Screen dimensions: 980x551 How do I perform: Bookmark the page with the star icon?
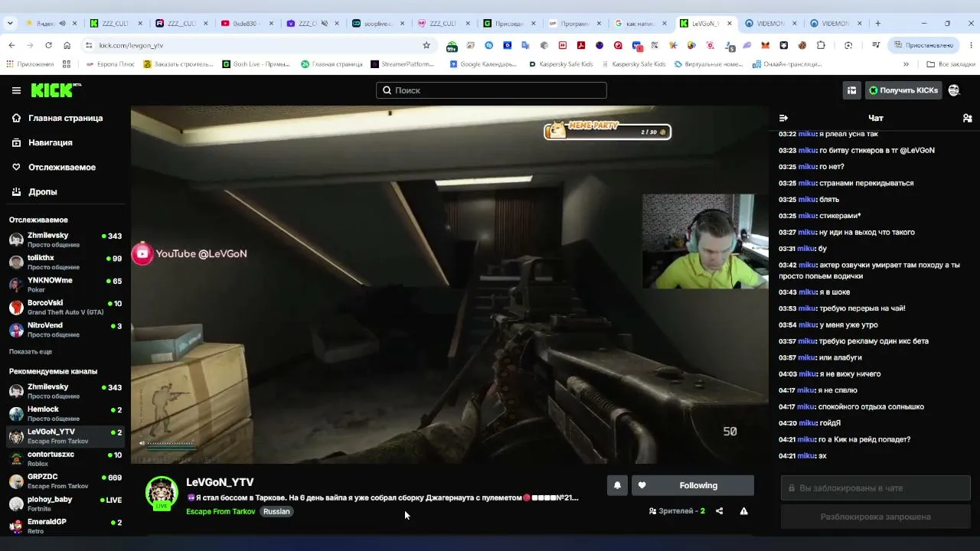click(x=426, y=45)
